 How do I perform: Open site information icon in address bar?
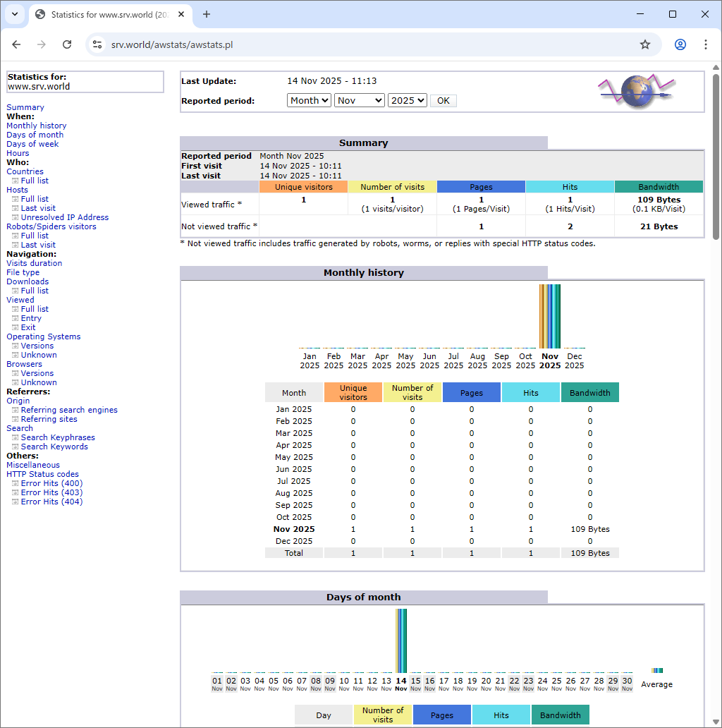97,44
